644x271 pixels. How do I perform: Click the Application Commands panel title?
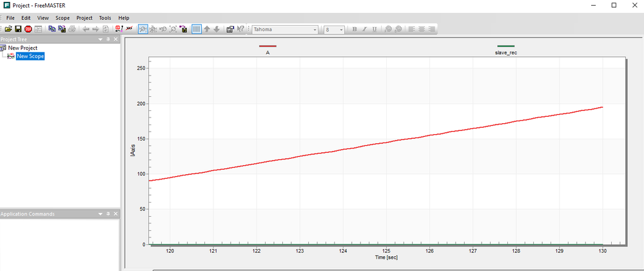click(28, 214)
